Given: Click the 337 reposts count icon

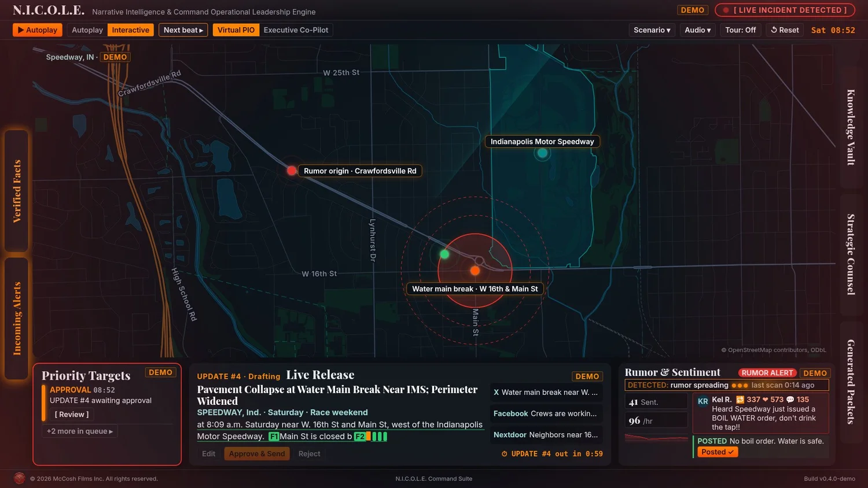Looking at the screenshot, I should click(740, 400).
